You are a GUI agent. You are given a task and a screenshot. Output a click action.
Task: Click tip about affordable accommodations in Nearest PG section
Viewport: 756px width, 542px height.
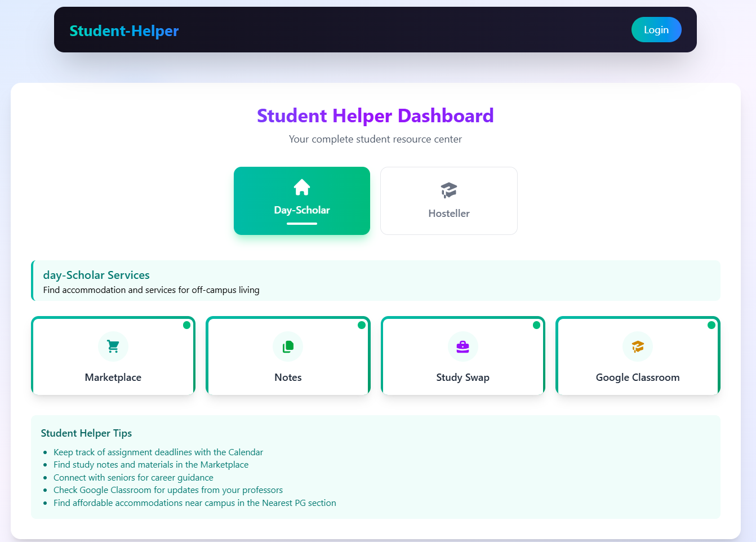(x=195, y=503)
